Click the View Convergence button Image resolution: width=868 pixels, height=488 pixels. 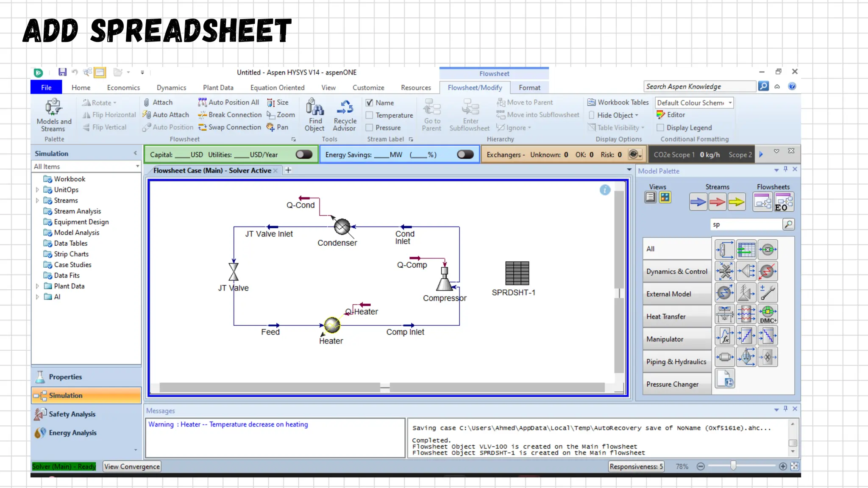(x=132, y=466)
